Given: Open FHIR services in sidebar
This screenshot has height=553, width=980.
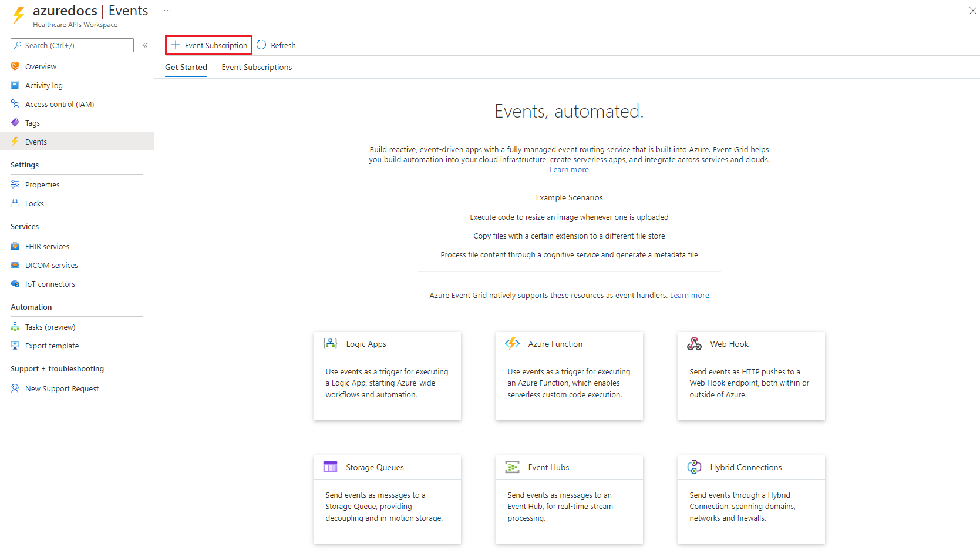Looking at the screenshot, I should [47, 247].
